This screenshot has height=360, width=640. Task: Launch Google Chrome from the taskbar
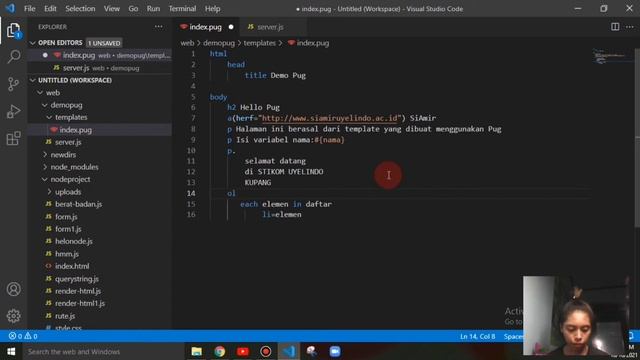tap(220, 351)
